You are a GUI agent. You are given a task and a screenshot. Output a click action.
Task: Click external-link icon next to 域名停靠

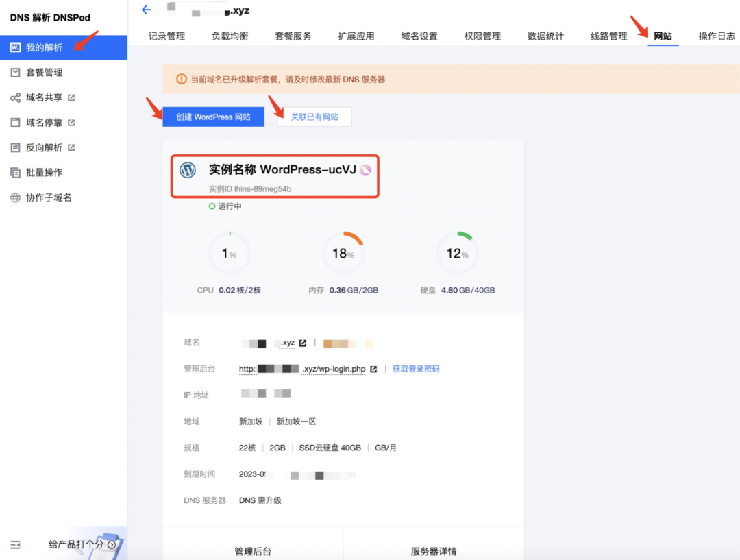[x=71, y=122]
